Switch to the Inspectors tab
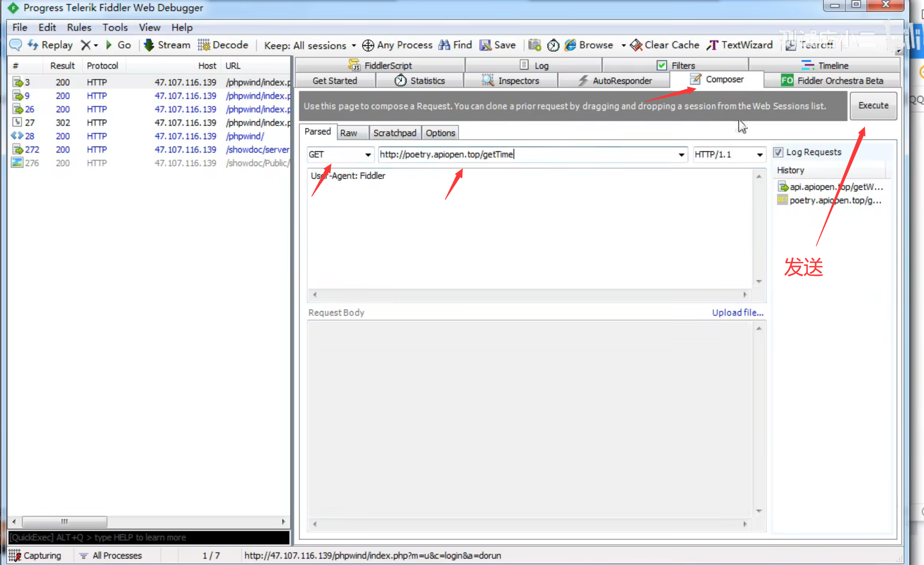Image resolution: width=924 pixels, height=565 pixels. [x=510, y=81]
